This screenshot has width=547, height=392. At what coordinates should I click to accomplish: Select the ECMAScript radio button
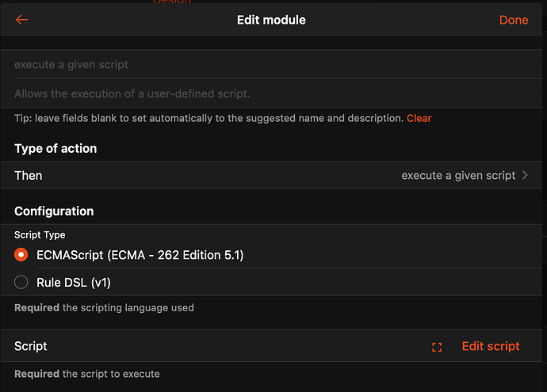(21, 255)
